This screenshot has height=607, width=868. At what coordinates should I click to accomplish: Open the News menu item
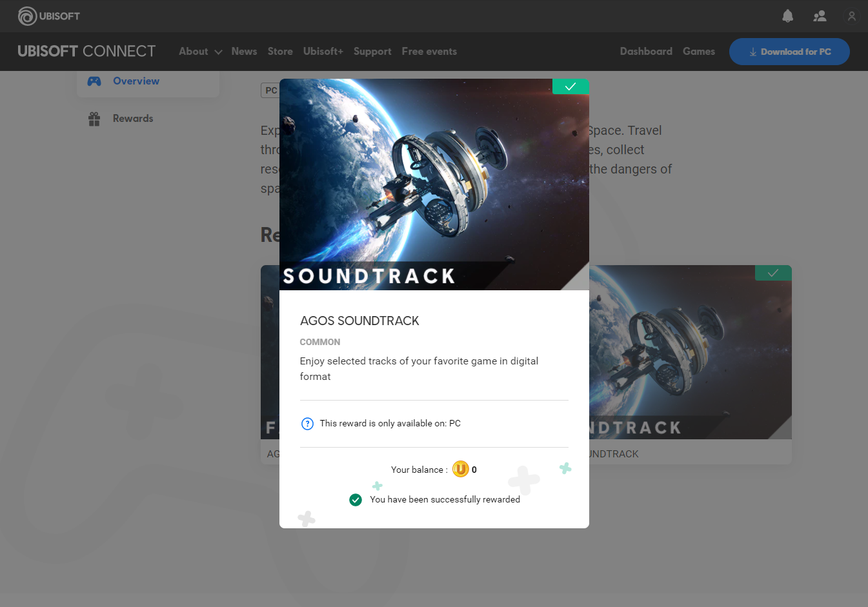click(244, 51)
